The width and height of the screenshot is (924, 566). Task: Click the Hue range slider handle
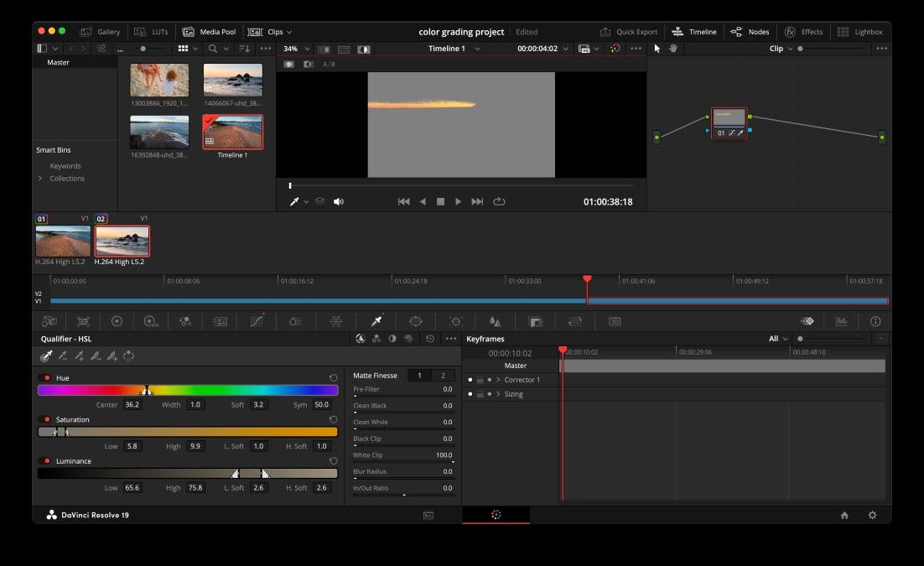tap(147, 391)
